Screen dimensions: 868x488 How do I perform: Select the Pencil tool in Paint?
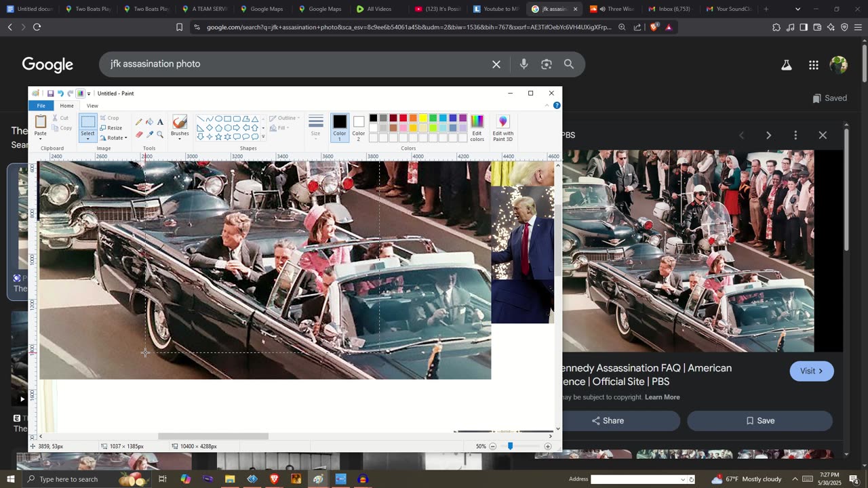point(139,122)
